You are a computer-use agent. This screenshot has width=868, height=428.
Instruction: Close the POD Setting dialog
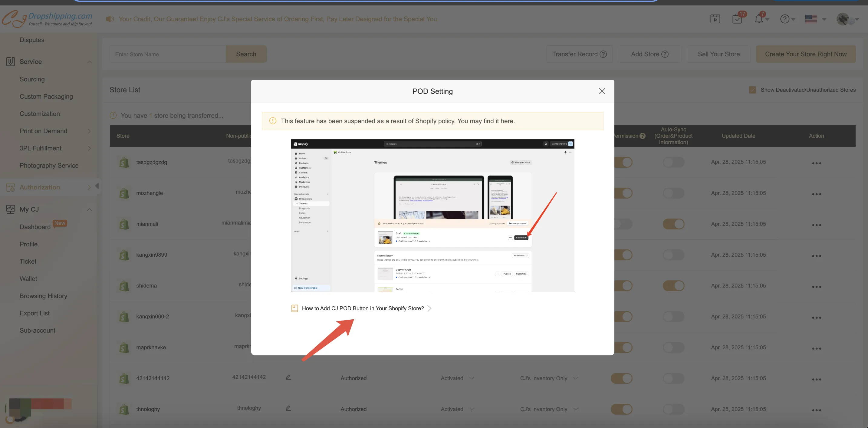[602, 91]
